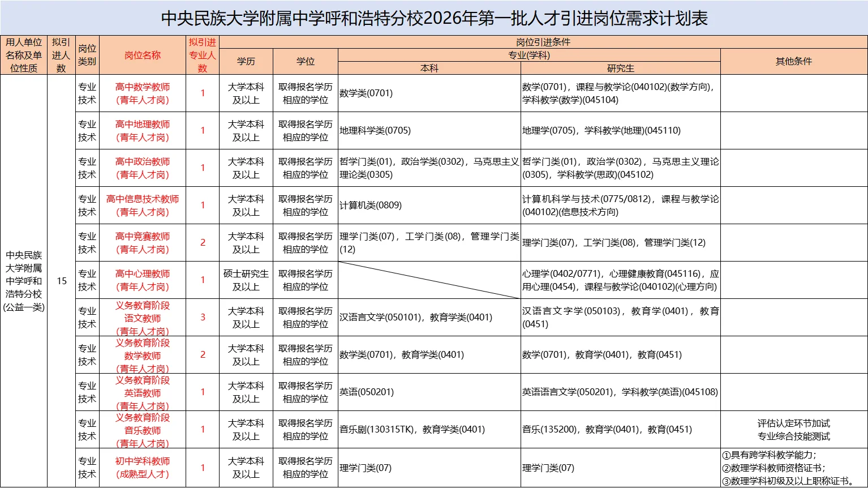Screen dimensions: 868x488
Task: Click the '拟引进人数' column header
Action: pyautogui.click(x=61, y=55)
